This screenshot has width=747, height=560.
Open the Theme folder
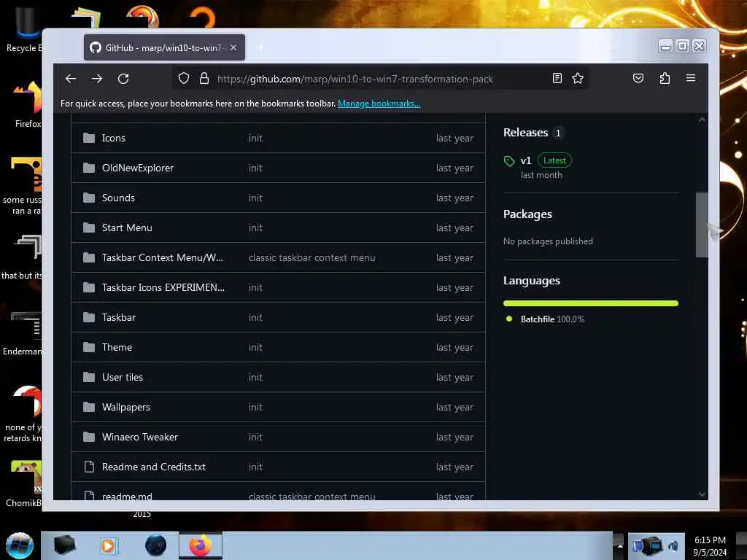point(117,348)
